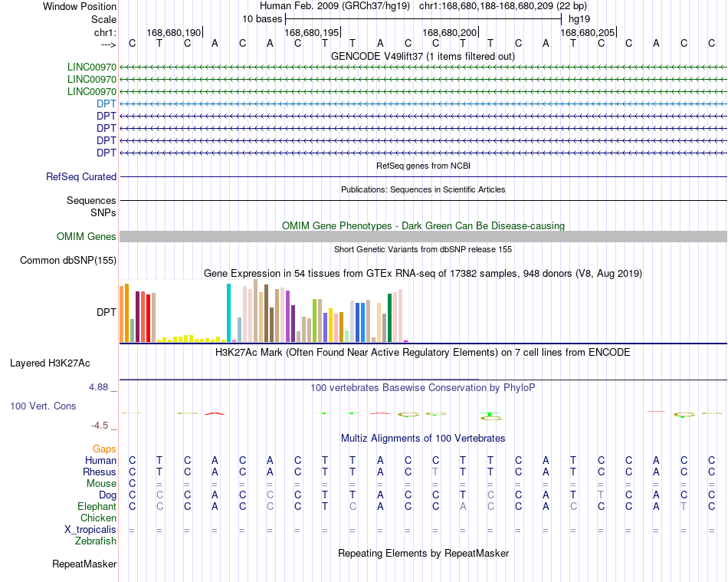Open the OMIM Genes track label
The width and height of the screenshot is (728, 582).
click(87, 236)
